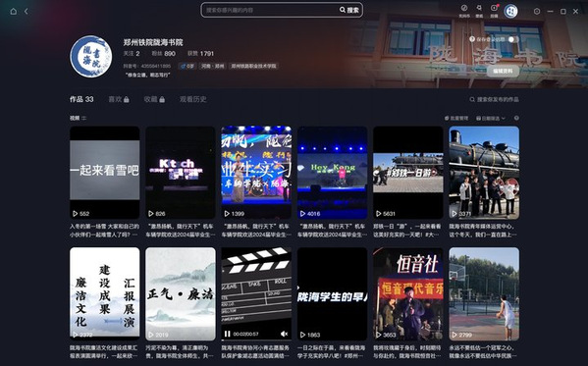Open the 壁纸 wallpaper icon
The width and height of the screenshot is (588, 366).
pyautogui.click(x=479, y=11)
